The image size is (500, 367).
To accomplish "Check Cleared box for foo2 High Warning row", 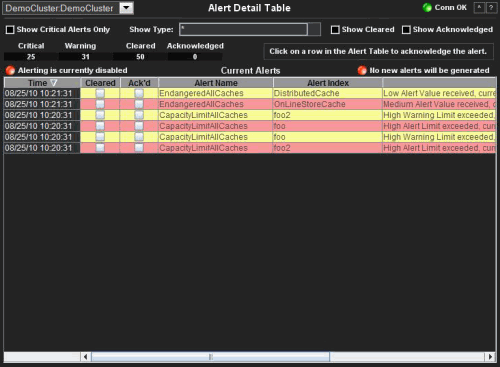I will (x=100, y=115).
